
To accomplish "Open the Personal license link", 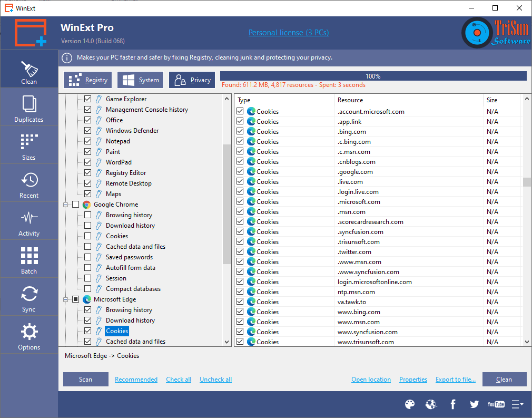I will (x=289, y=32).
